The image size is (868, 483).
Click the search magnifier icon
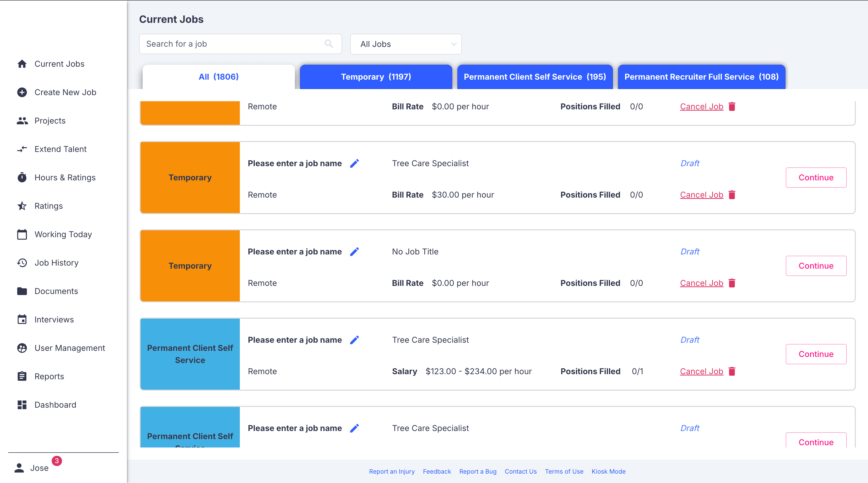coord(329,44)
